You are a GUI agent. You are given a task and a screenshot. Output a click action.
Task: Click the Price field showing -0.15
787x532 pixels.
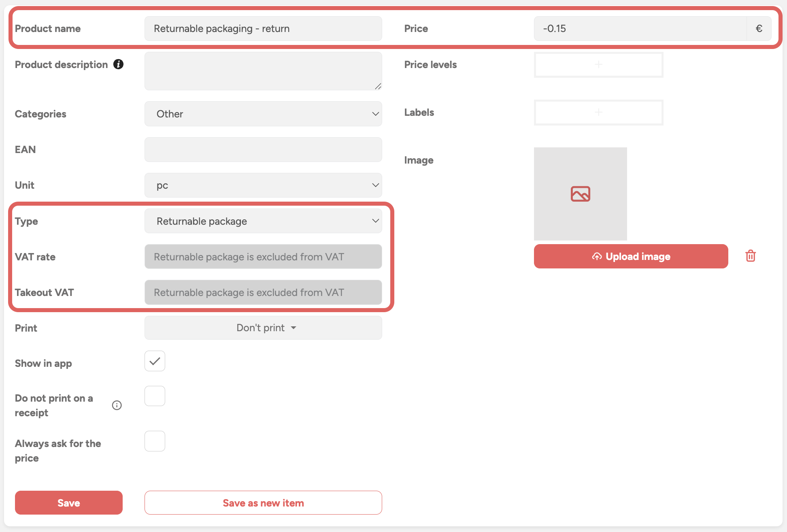tap(640, 29)
